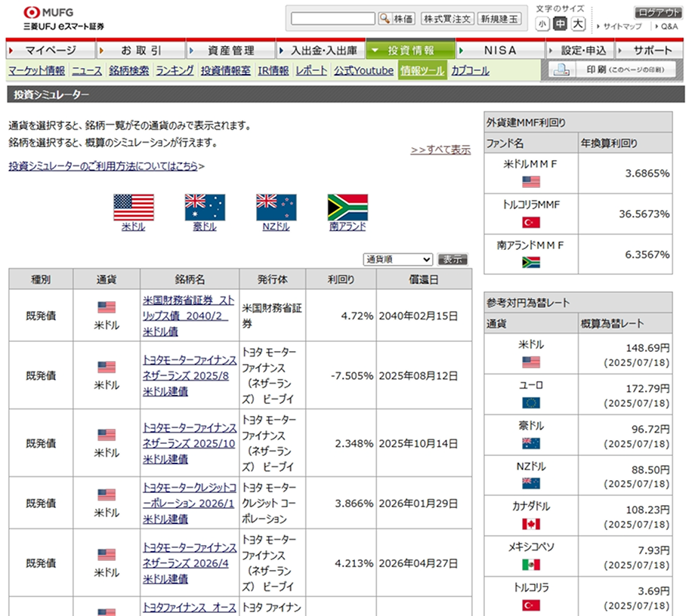Expand the 資産管理 navigation menu
This screenshot has width=695, height=616.
point(230,51)
